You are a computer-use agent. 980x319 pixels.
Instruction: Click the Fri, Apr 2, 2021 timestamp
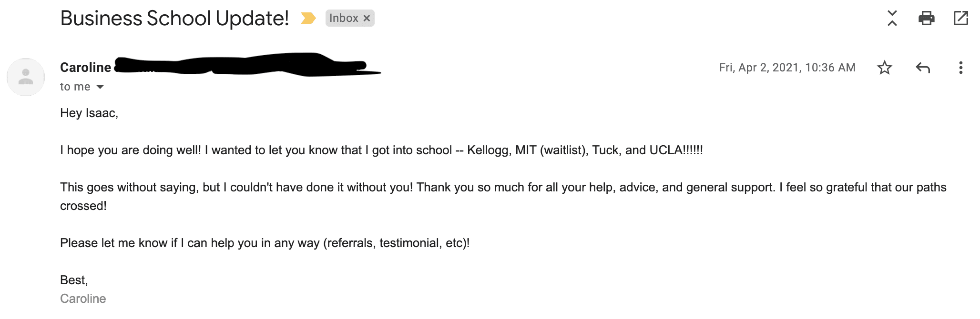[x=787, y=68]
